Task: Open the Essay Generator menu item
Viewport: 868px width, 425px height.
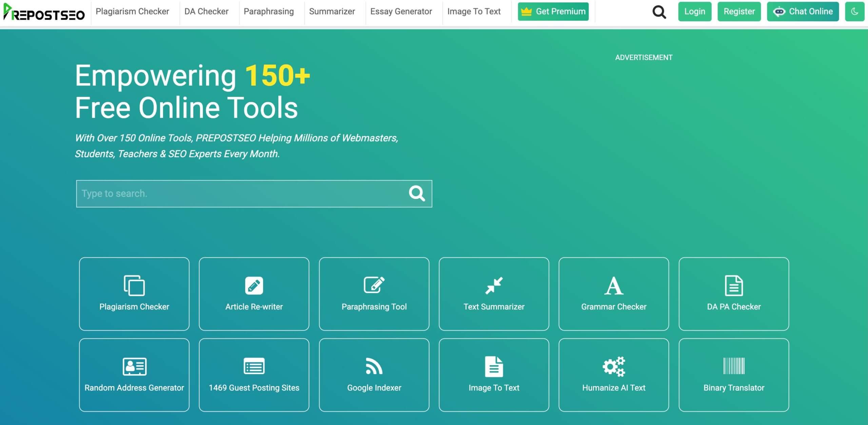Action: (x=401, y=11)
